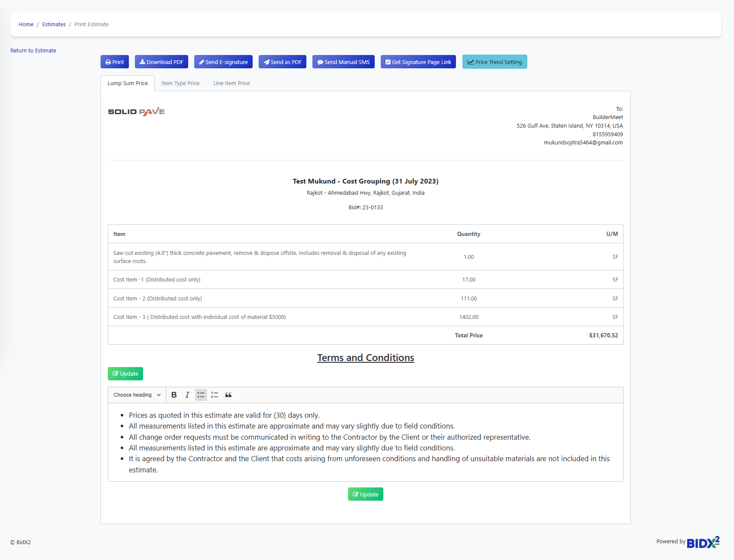Download the estimate as PDF
Image resolution: width=734 pixels, height=560 pixels.
tap(162, 62)
